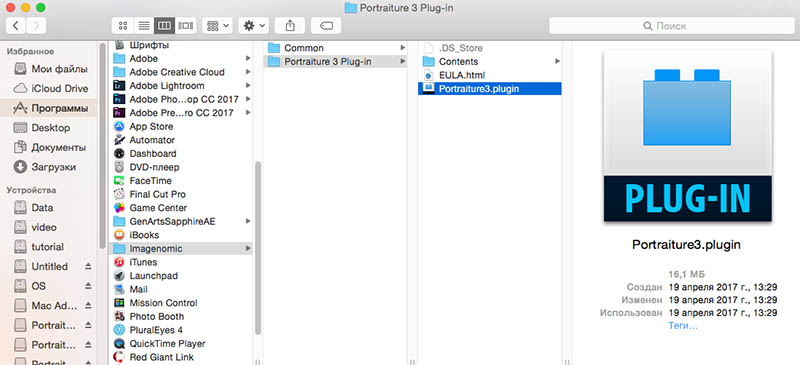Expand the Adobe Creative Cloud arrow
Image resolution: width=800 pixels, height=365 pixels.
click(x=248, y=72)
